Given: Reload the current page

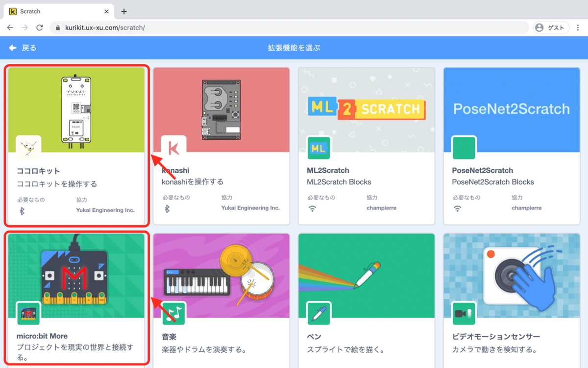Looking at the screenshot, I should 40,28.
